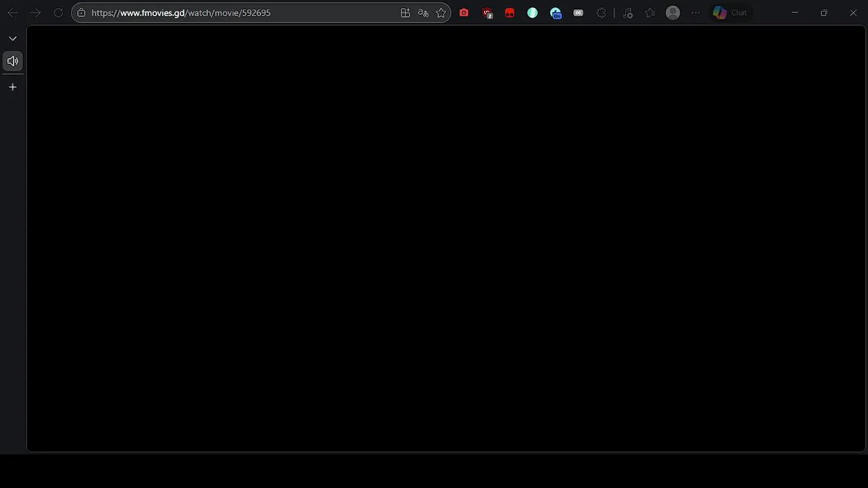Viewport: 868px width, 488px height.
Task: Open the Favorites list hub
Action: pyautogui.click(x=650, y=13)
